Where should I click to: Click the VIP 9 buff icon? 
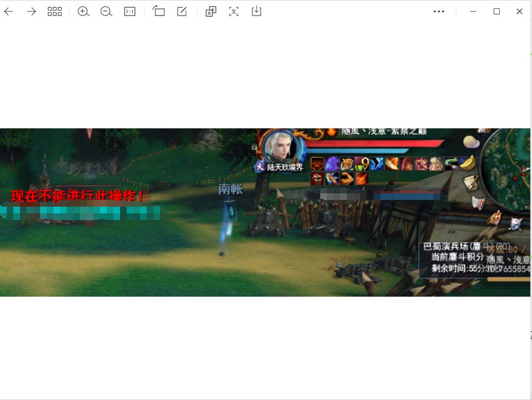(x=361, y=164)
